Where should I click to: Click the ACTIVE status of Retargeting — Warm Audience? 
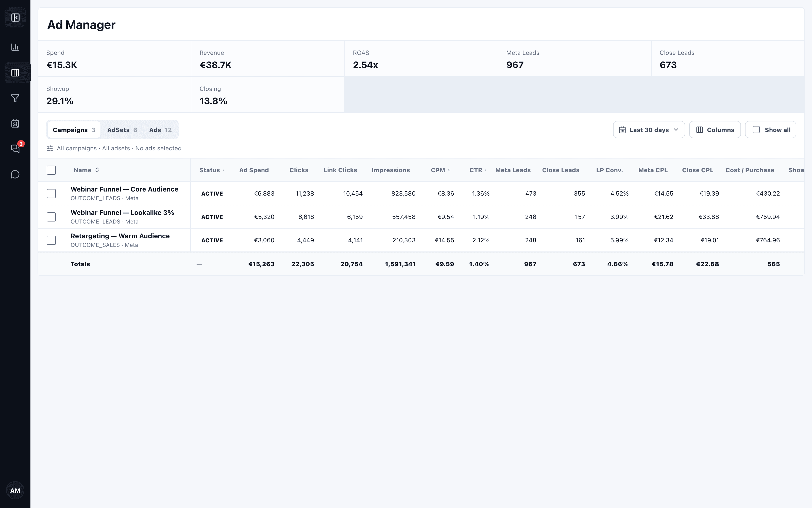(212, 240)
